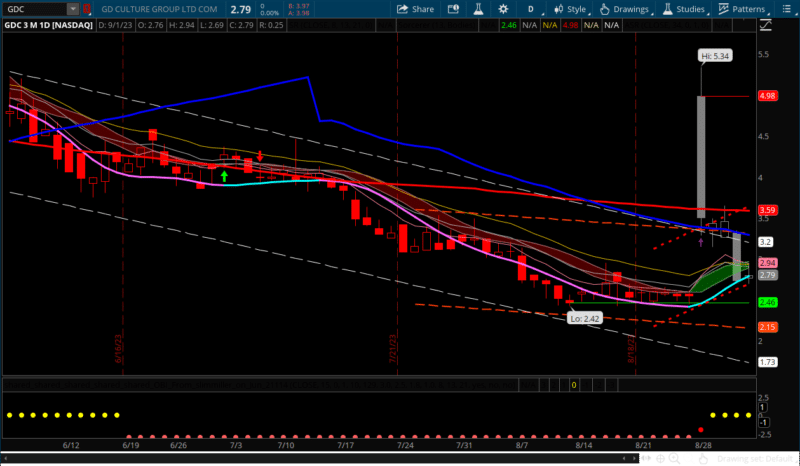Click the GDC 3 M 1D [NASDAQ] label
This screenshot has width=800, height=466.
(x=49, y=24)
